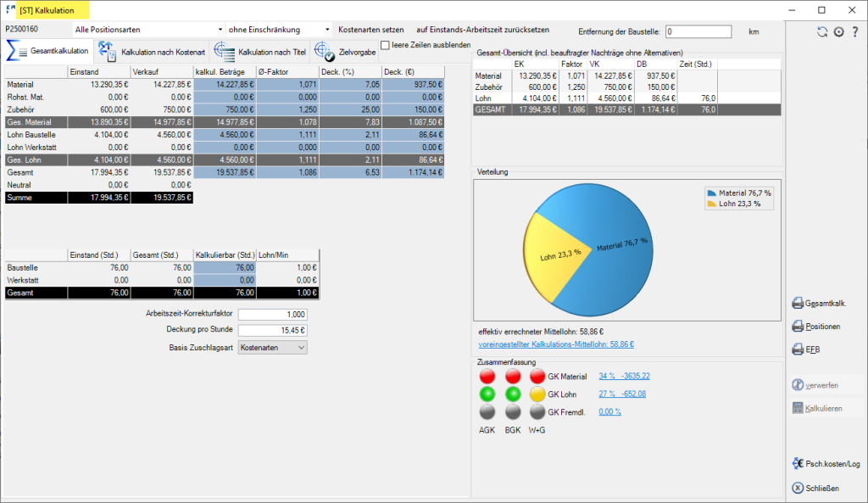
Task: Print using the Gesamtkalk. printer icon
Action: [798, 304]
